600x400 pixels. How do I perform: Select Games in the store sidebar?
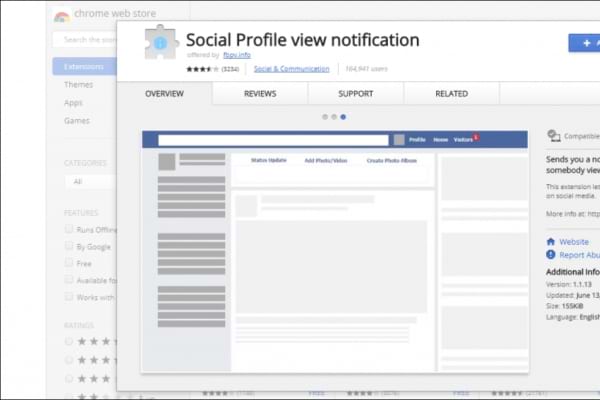(77, 121)
